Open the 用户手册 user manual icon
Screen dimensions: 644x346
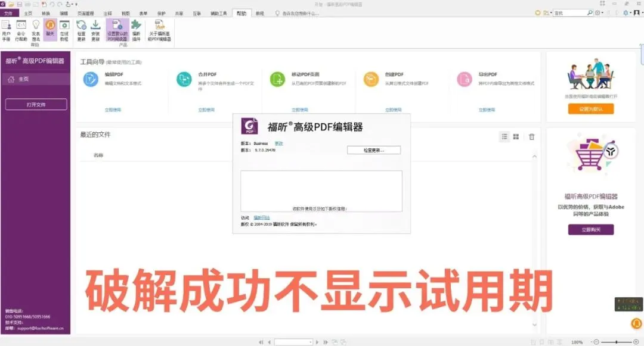pyautogui.click(x=6, y=30)
